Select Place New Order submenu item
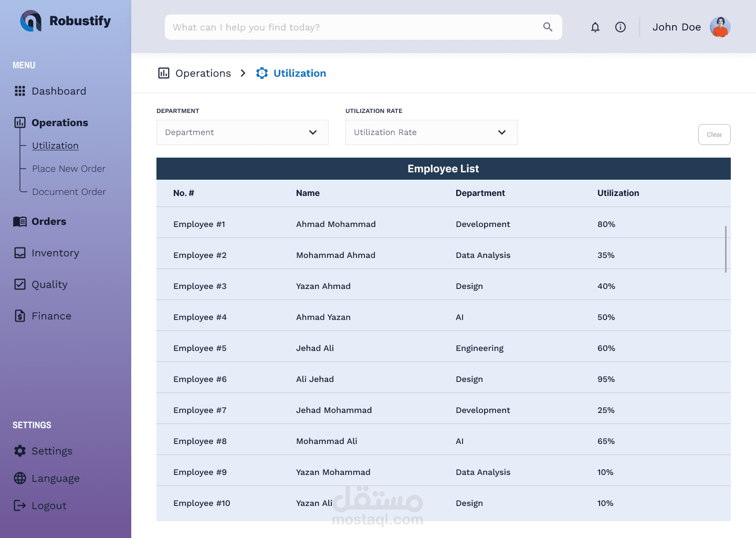Viewport: 756px width, 538px height. point(69,169)
